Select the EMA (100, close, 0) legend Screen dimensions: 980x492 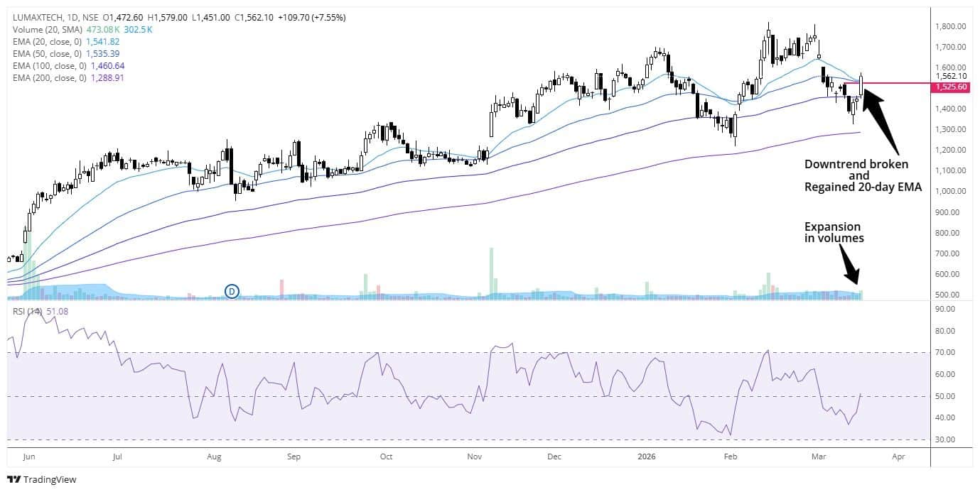click(x=49, y=65)
